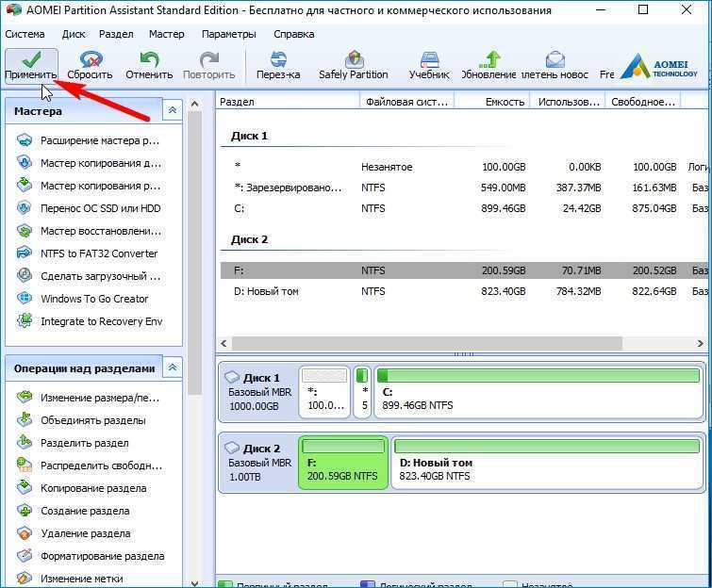Click the Раздел column header

coord(288,102)
